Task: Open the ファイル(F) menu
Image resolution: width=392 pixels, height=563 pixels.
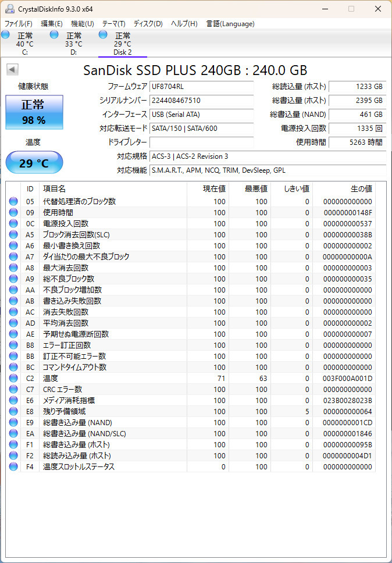Action: pos(18,24)
